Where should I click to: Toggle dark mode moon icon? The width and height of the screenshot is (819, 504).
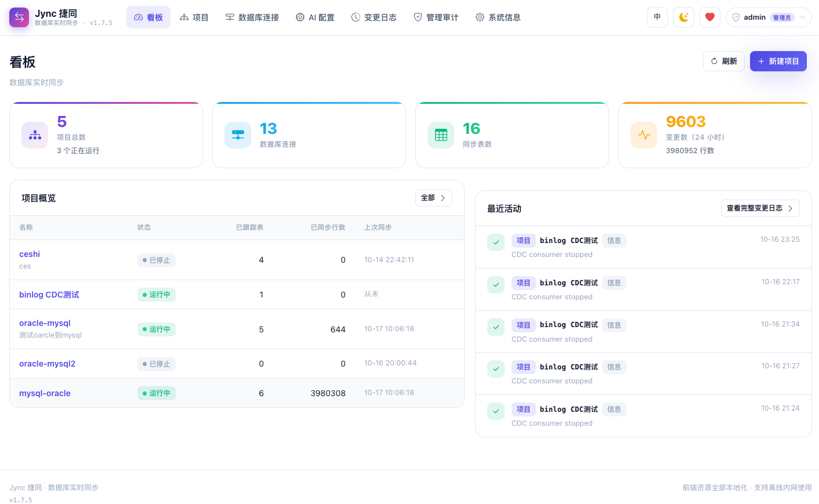(684, 17)
